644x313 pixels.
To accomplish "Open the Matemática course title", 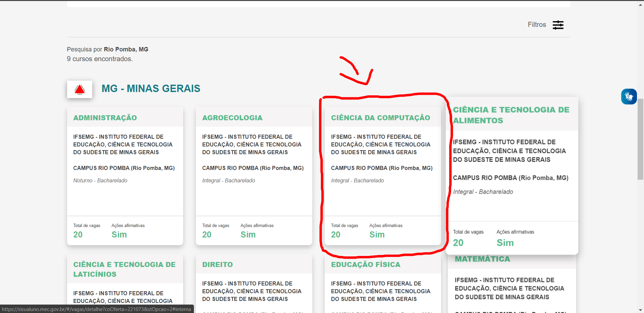I will click(482, 259).
